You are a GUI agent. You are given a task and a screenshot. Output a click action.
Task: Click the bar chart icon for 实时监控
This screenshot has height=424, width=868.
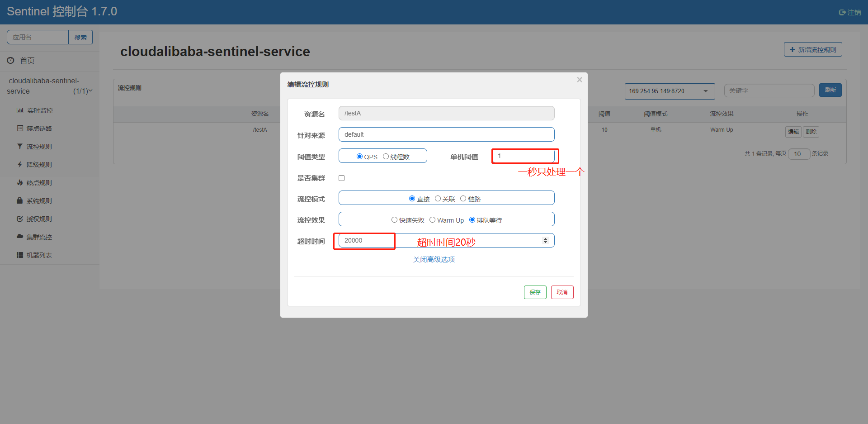(20, 110)
